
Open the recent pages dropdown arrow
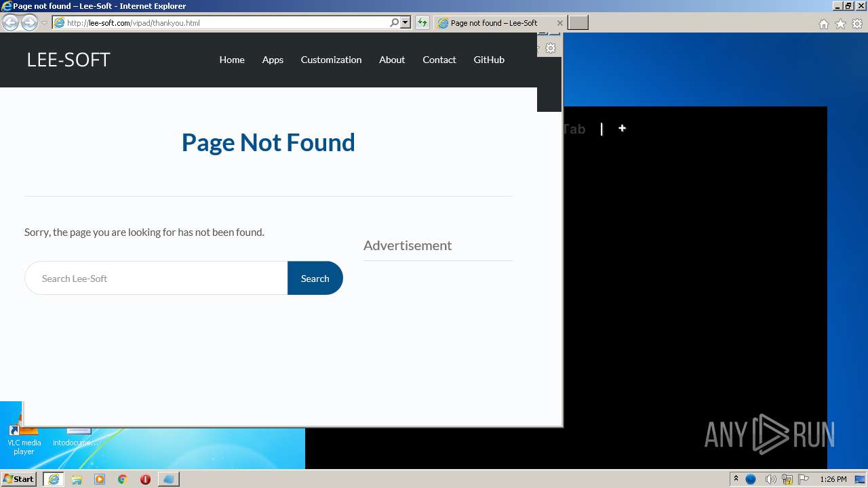pyautogui.click(x=44, y=23)
